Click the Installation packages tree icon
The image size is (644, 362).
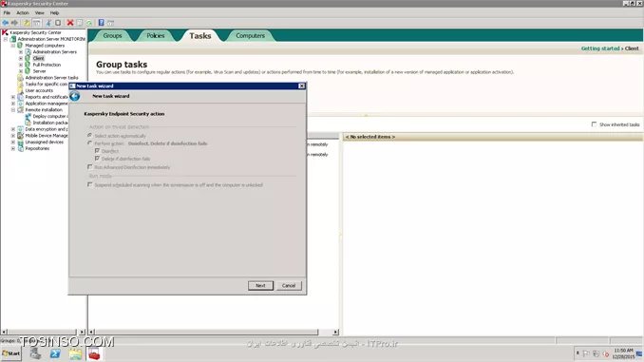pyautogui.click(x=28, y=123)
